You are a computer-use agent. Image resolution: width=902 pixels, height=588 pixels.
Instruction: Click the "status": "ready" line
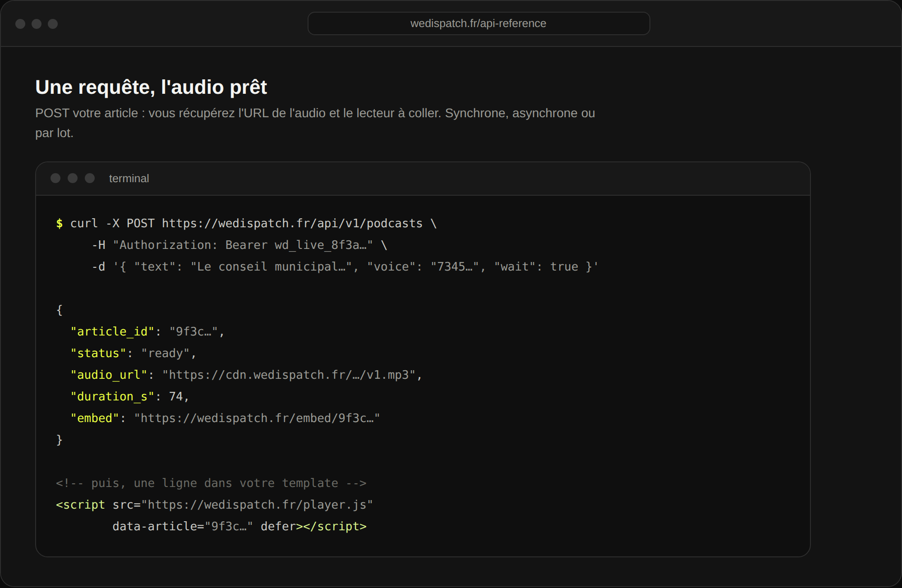[x=133, y=354]
